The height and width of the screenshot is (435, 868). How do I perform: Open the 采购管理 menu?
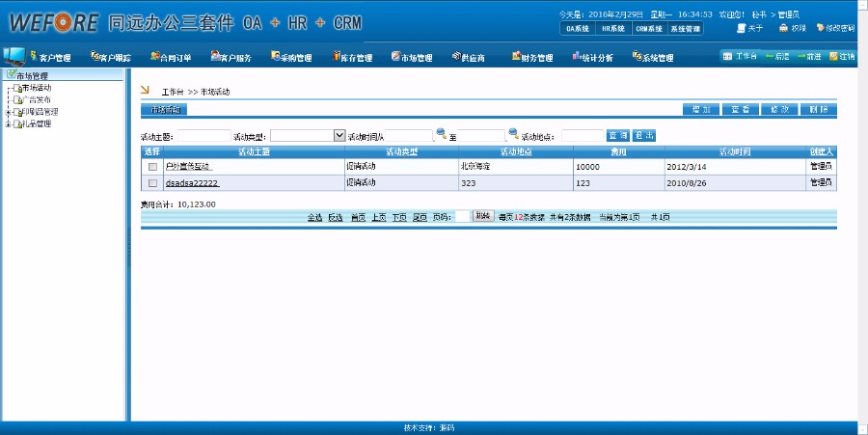pyautogui.click(x=291, y=57)
